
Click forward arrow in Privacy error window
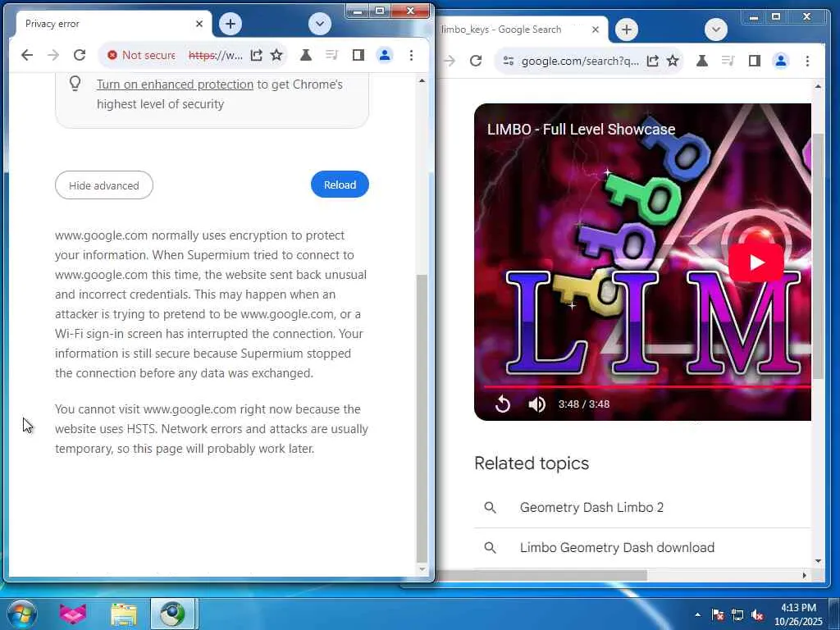[x=53, y=55]
